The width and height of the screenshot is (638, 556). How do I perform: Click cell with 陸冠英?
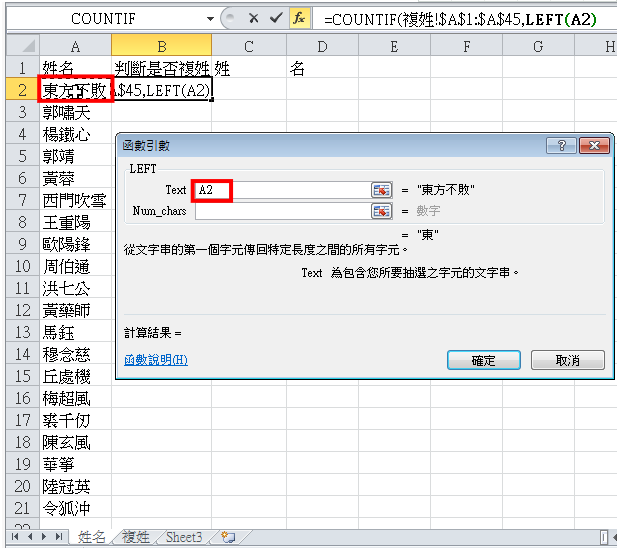click(x=75, y=486)
